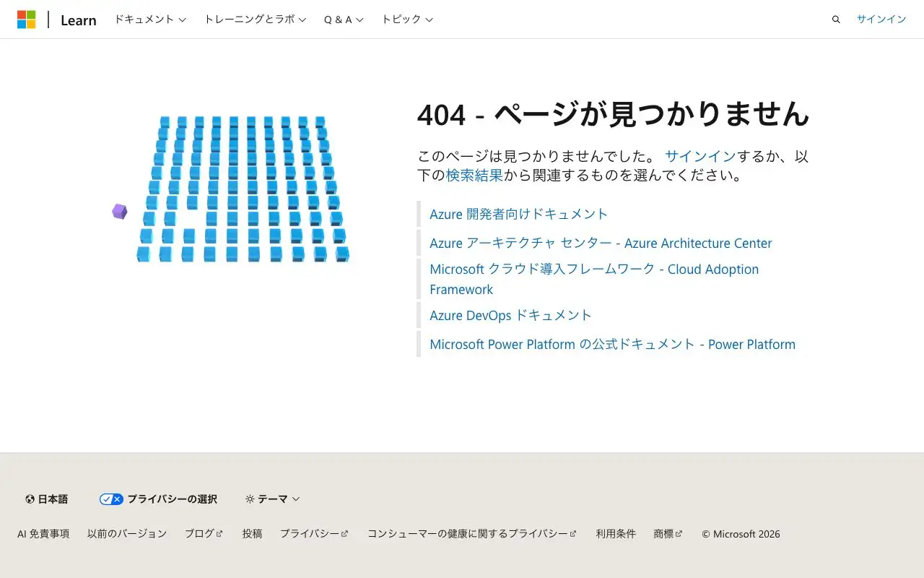Select the 日本語 language button

pos(46,499)
